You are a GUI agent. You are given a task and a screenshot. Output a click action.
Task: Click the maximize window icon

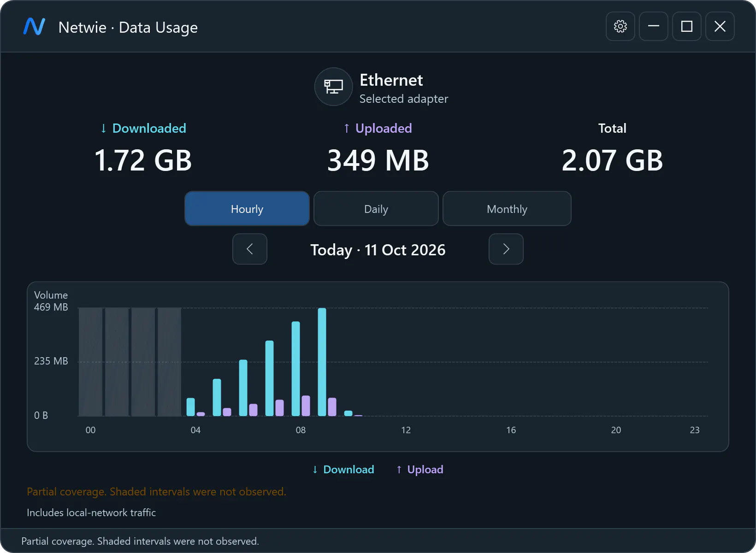click(x=687, y=26)
